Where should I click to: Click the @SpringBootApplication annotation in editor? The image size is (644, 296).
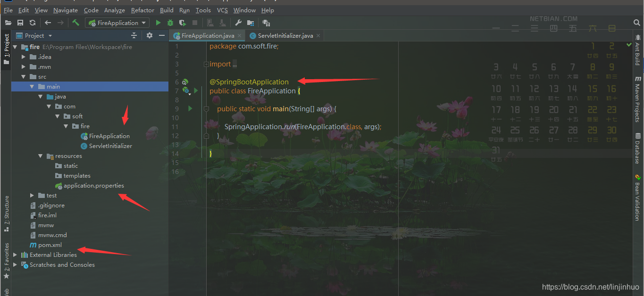tap(249, 82)
